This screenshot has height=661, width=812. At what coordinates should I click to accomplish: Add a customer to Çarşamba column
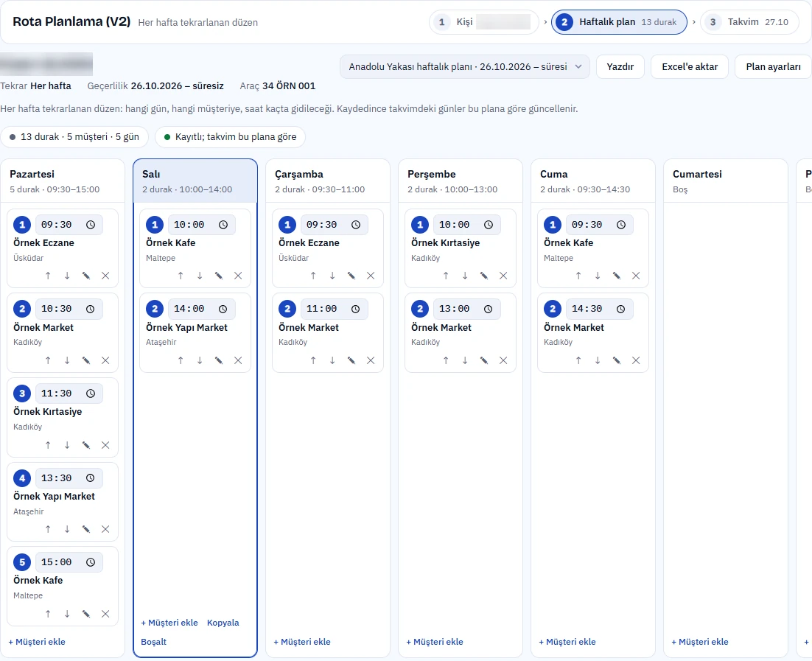(x=302, y=642)
